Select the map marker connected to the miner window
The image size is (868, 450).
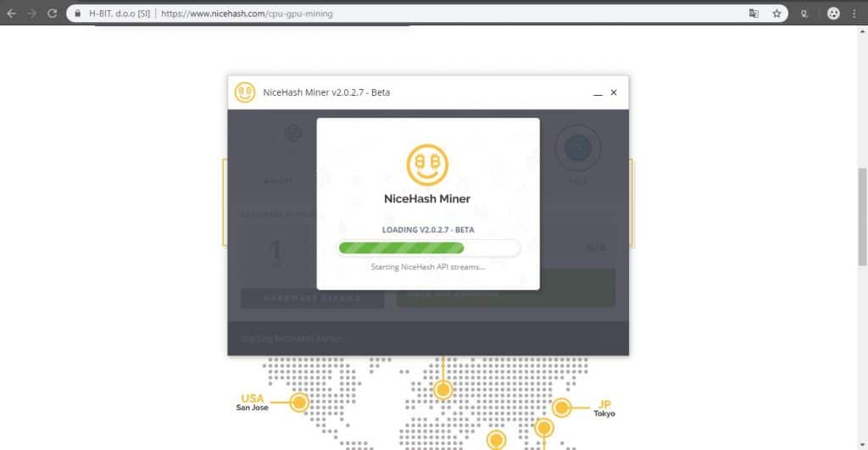[442, 390]
